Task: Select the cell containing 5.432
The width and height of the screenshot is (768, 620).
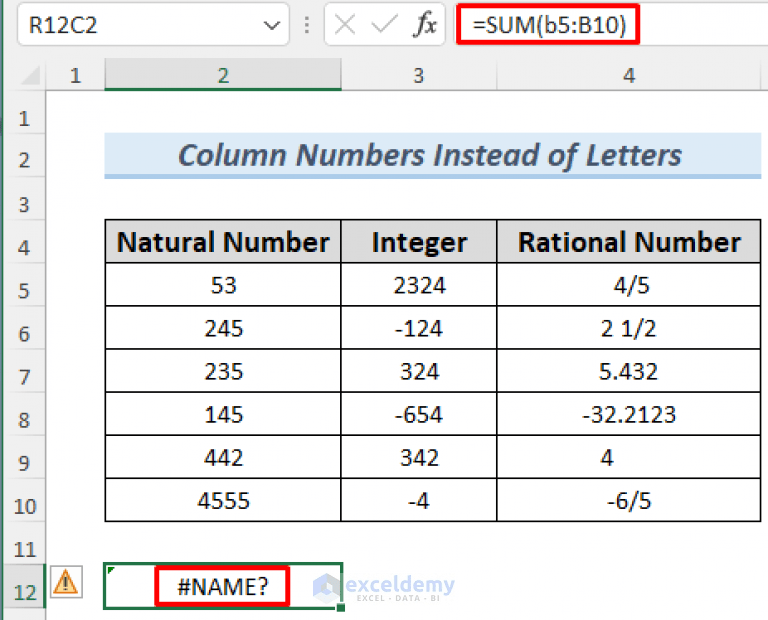Action: pos(629,371)
